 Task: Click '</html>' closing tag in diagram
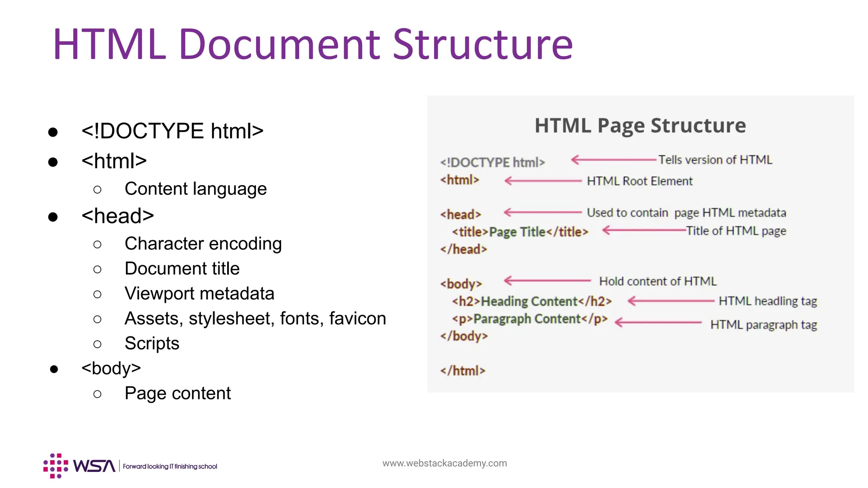pyautogui.click(x=463, y=371)
